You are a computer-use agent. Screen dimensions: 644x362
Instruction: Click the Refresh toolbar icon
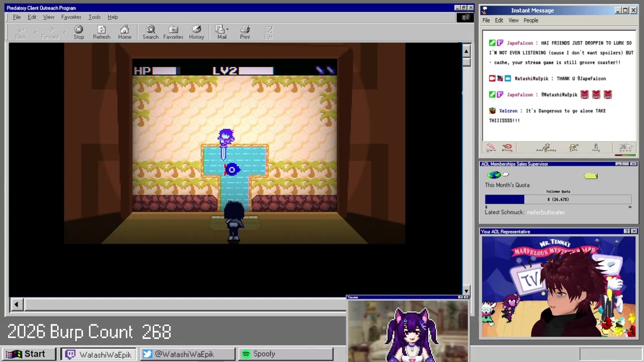[101, 30]
